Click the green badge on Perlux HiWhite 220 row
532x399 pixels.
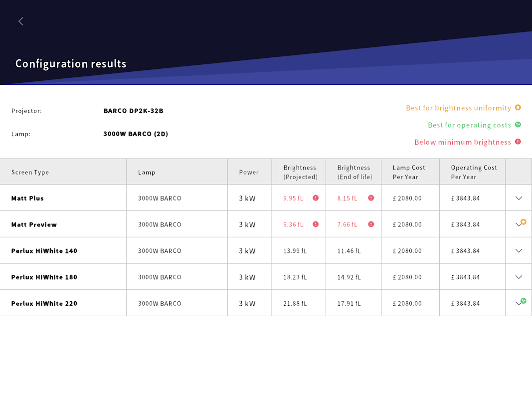pyautogui.click(x=524, y=301)
